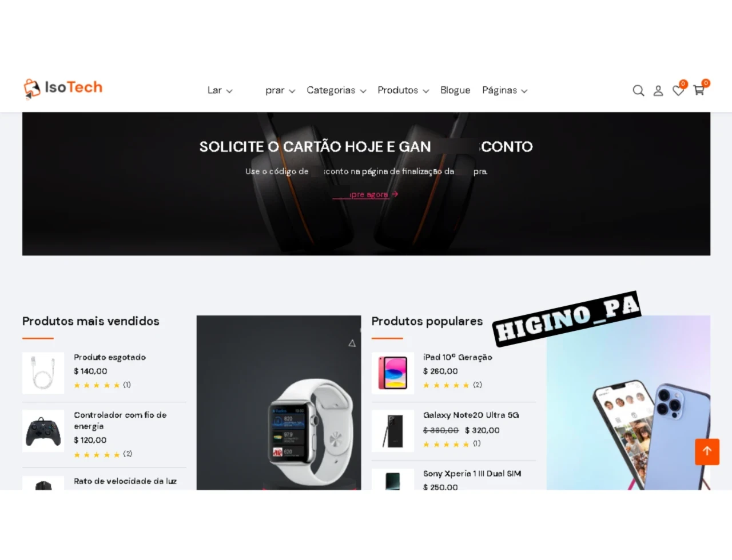The height and width of the screenshot is (560, 732).
Task: Click the iPad 10ª Geração thumbnail
Action: (393, 373)
